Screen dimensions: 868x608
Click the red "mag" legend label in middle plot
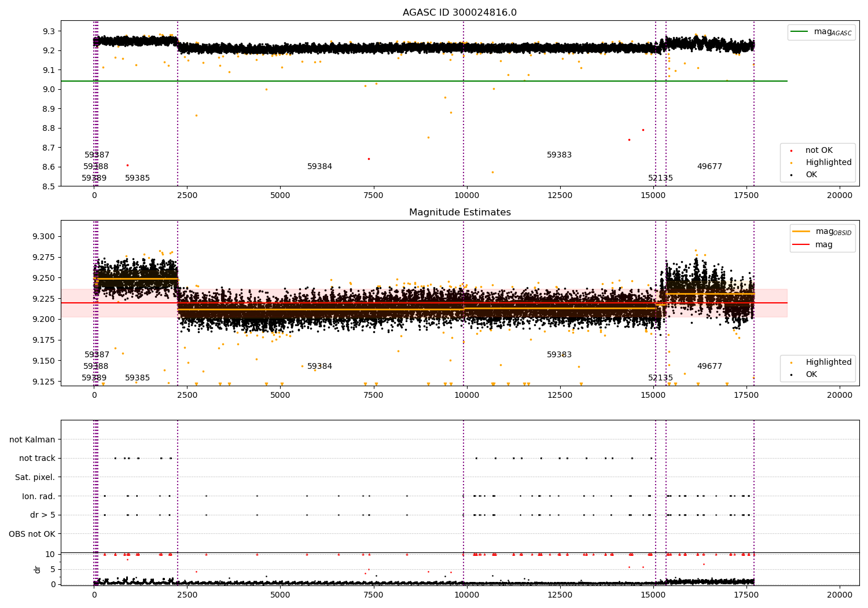click(x=824, y=244)
